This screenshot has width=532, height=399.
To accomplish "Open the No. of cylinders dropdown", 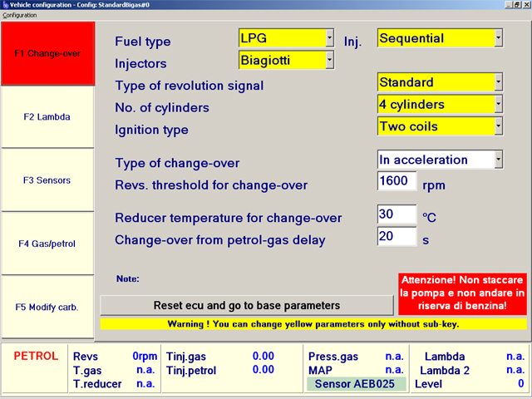I will (498, 105).
